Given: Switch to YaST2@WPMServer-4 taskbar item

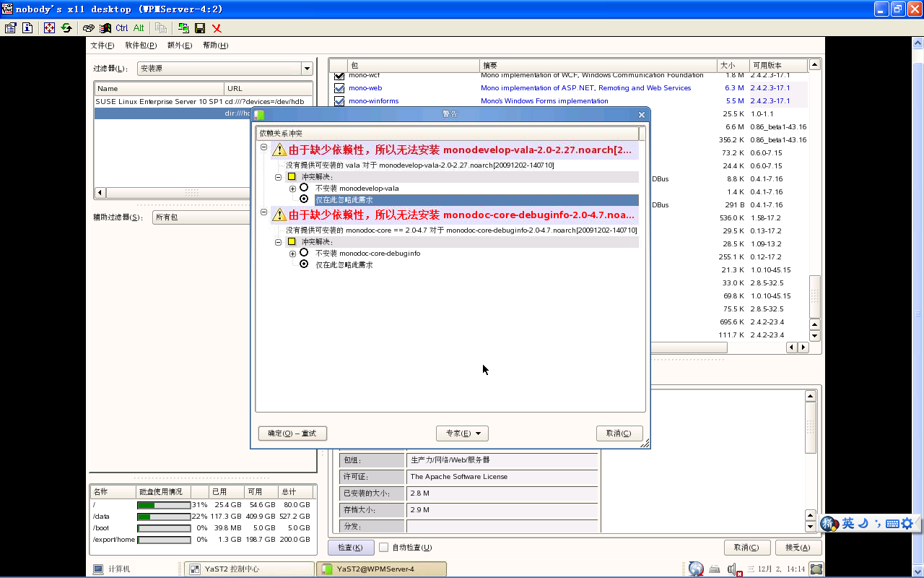Looking at the screenshot, I should [x=381, y=569].
